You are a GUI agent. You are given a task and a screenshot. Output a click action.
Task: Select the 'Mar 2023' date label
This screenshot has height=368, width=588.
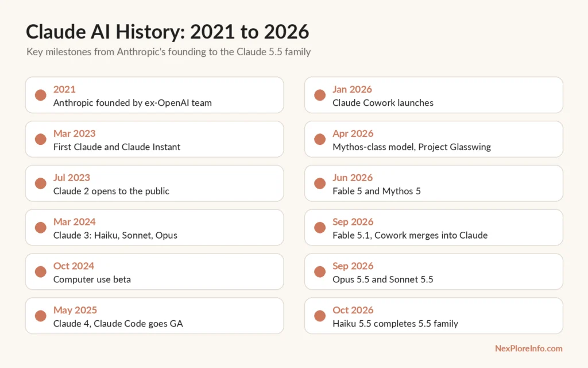(74, 133)
